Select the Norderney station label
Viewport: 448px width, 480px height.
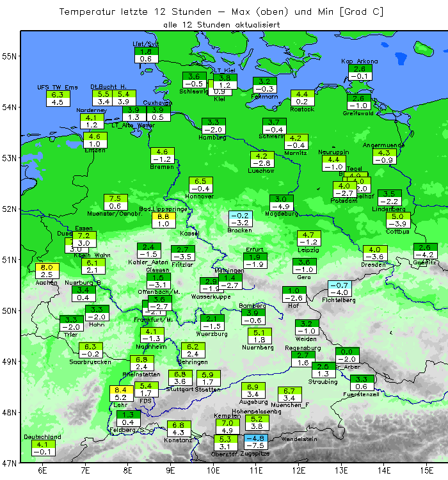[92, 110]
